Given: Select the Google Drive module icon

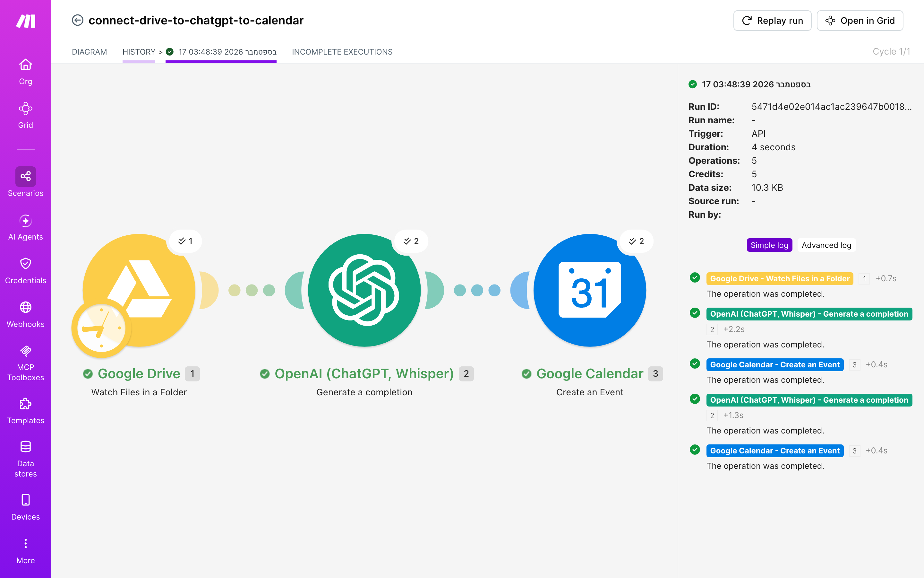Looking at the screenshot, I should pyautogui.click(x=139, y=290).
